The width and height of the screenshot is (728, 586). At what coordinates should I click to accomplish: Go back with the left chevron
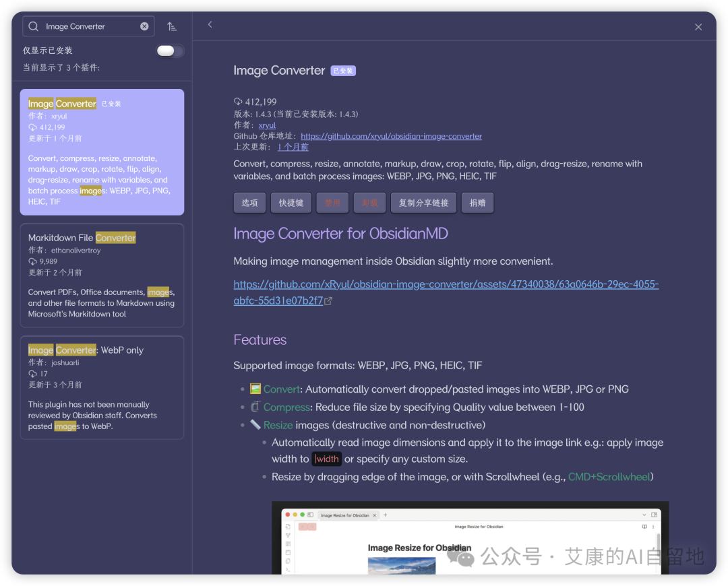click(210, 25)
